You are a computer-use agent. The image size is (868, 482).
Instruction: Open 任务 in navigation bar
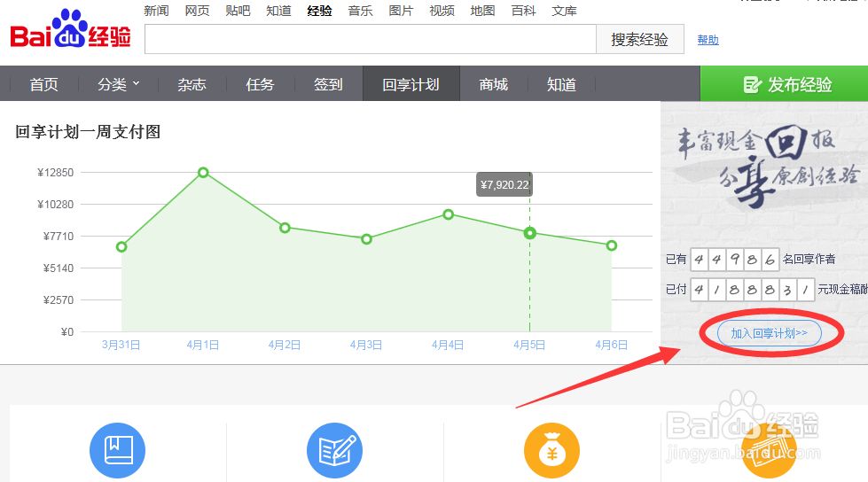(x=260, y=85)
